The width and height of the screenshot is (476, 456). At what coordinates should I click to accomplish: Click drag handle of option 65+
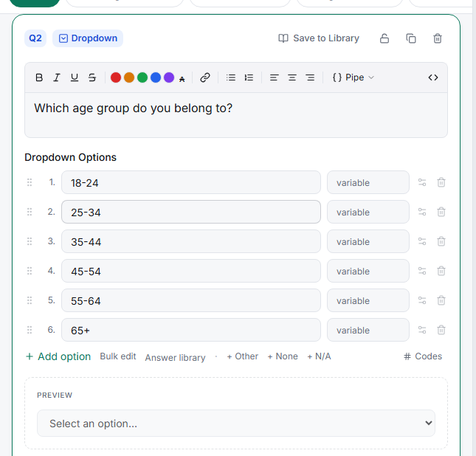coord(30,330)
